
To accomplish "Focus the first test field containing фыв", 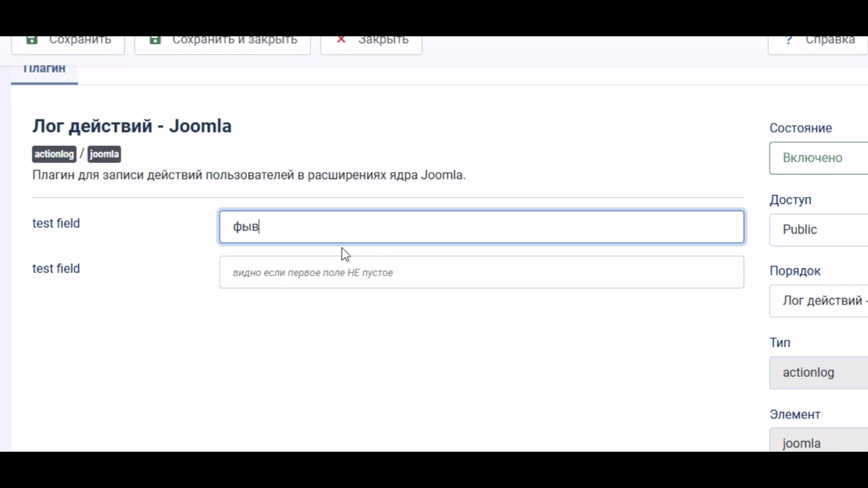I will (x=481, y=227).
